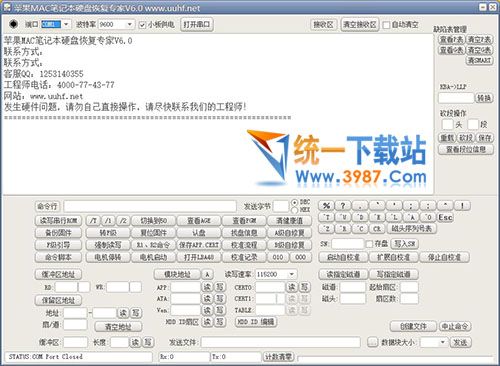Click the % symbol key button
Screen dimensions: 500x366
pyautogui.click(x=326, y=206)
